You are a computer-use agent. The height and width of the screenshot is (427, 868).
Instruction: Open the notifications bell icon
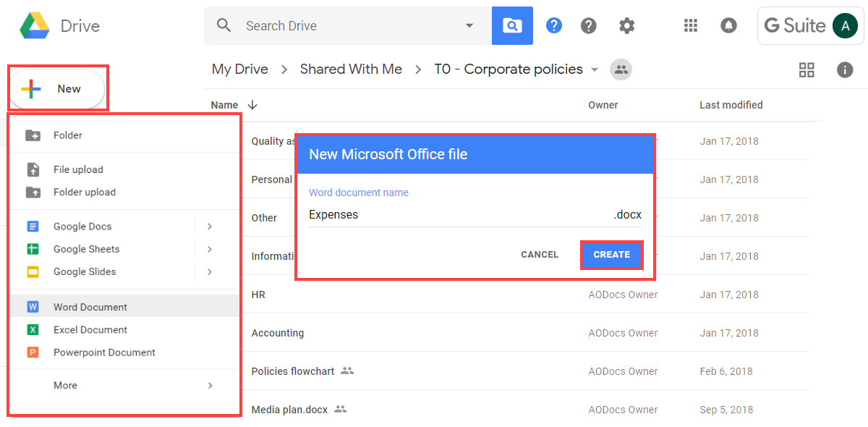point(728,26)
